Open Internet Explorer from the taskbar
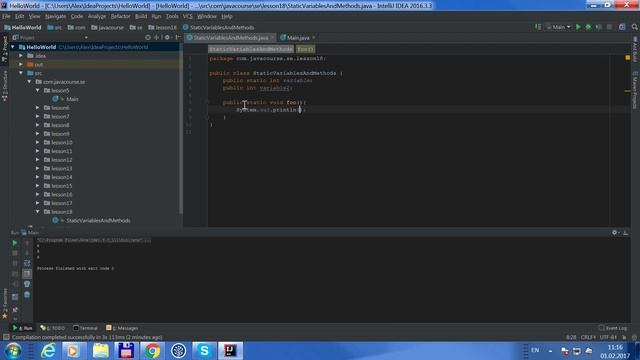The image size is (640, 360). pos(49,351)
